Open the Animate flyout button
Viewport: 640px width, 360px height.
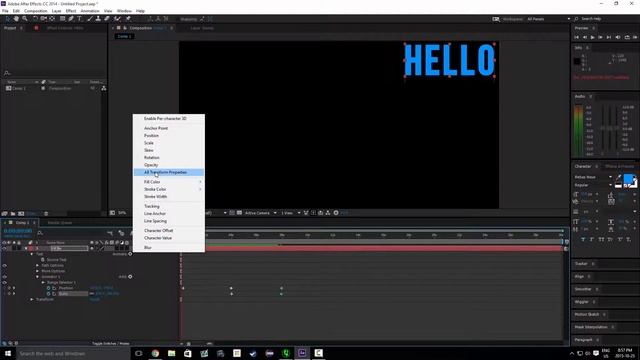click(x=130, y=254)
